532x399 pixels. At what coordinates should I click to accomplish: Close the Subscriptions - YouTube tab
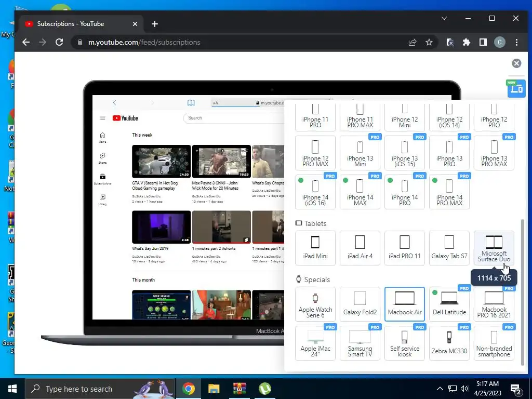[x=135, y=24]
